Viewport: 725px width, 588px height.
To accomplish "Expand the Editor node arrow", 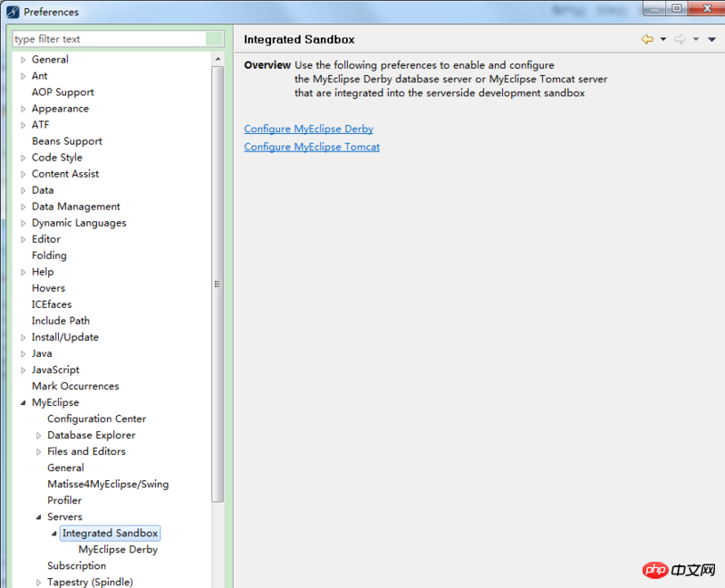I will (24, 239).
